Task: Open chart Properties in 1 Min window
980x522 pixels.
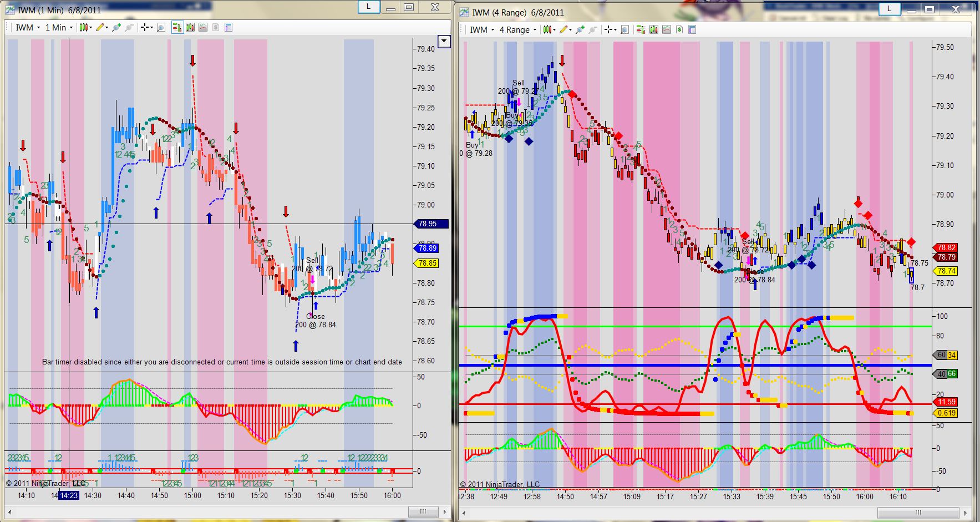Action: click(x=229, y=27)
